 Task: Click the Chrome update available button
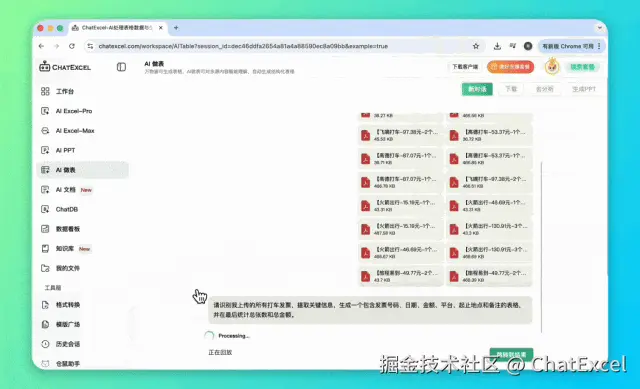(568, 46)
